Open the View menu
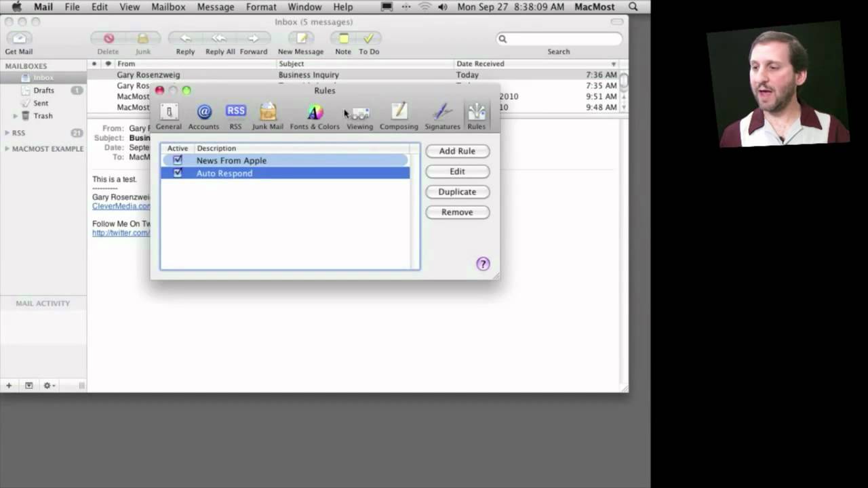The height and width of the screenshot is (488, 868). coord(129,7)
